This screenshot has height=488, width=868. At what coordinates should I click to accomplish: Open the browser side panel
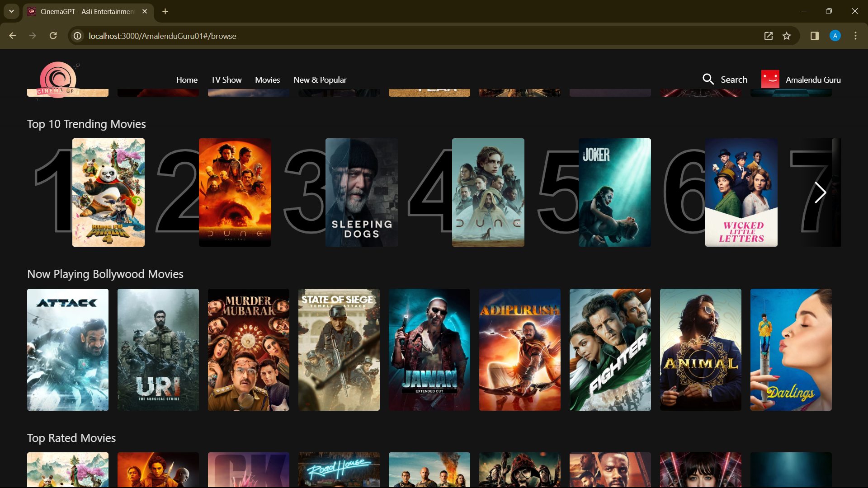815,36
